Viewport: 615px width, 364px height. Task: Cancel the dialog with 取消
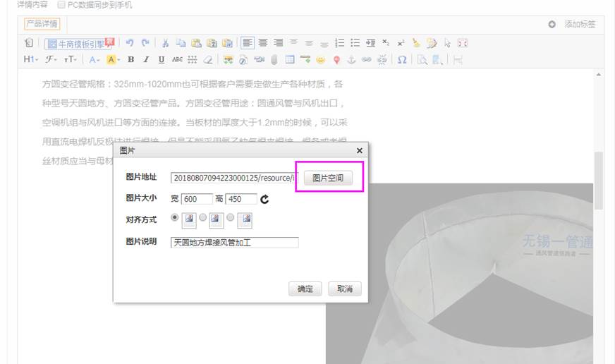tap(345, 289)
